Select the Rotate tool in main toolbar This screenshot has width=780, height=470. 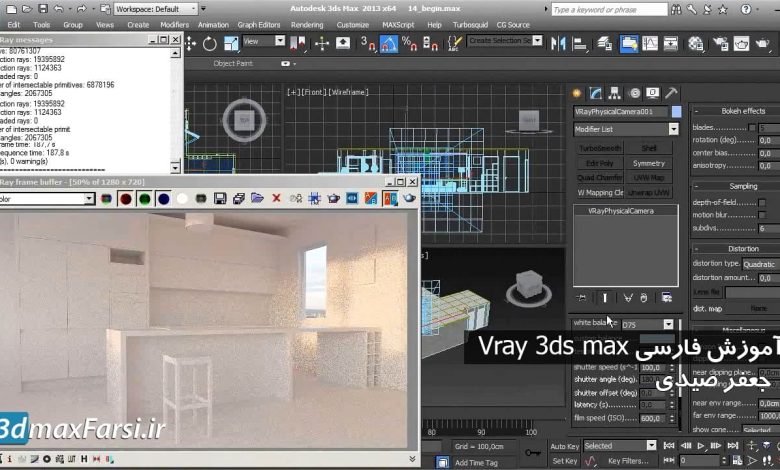209,44
